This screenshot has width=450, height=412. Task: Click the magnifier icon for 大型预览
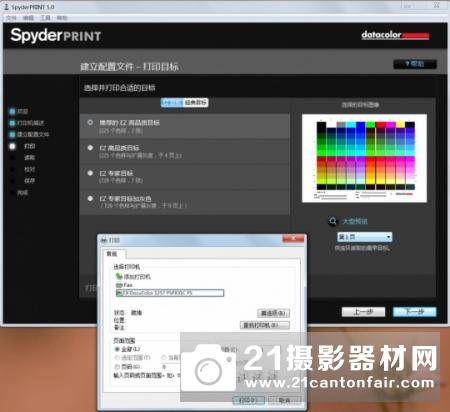click(332, 221)
